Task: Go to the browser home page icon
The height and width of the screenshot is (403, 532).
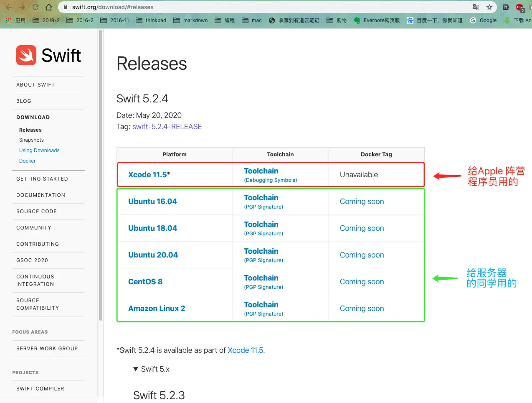Action: click(x=49, y=7)
